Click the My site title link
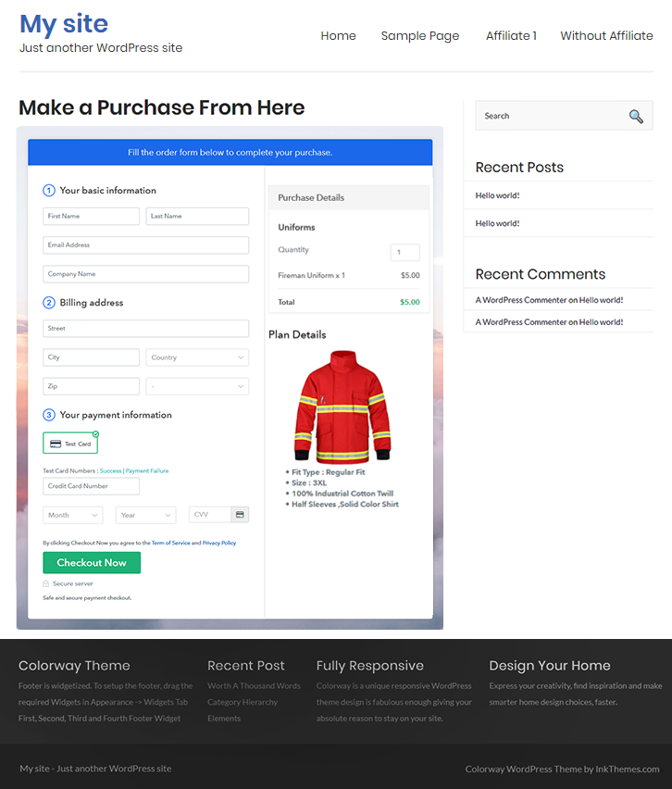The image size is (672, 789). 64,24
